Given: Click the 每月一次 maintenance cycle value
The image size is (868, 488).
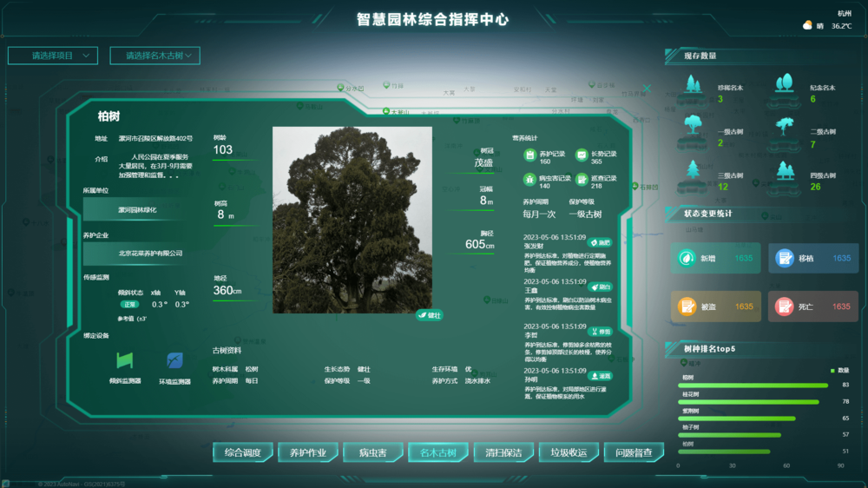Looking at the screenshot, I should [539, 214].
